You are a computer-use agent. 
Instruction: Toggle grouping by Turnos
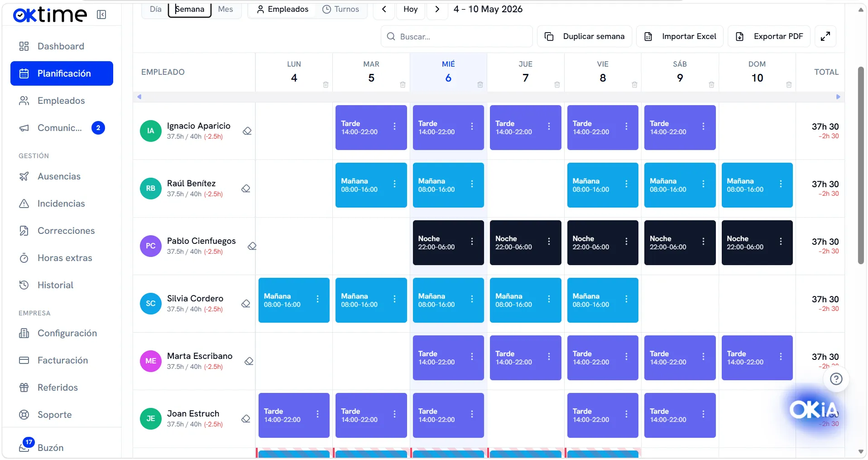click(x=340, y=9)
